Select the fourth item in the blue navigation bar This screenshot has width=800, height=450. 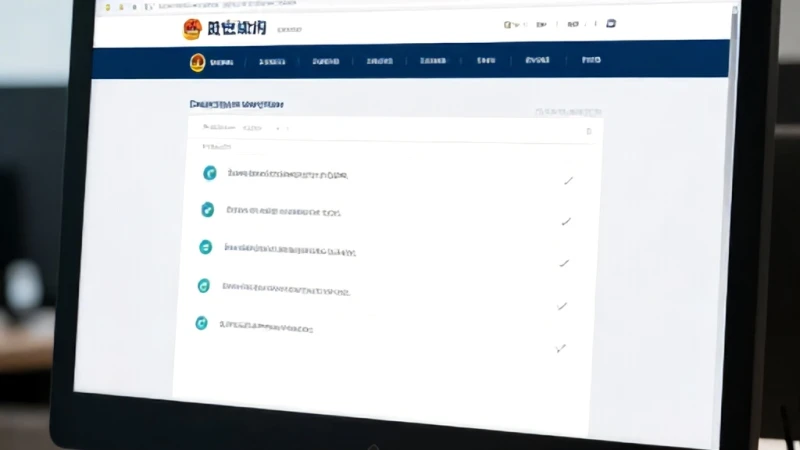click(380, 61)
